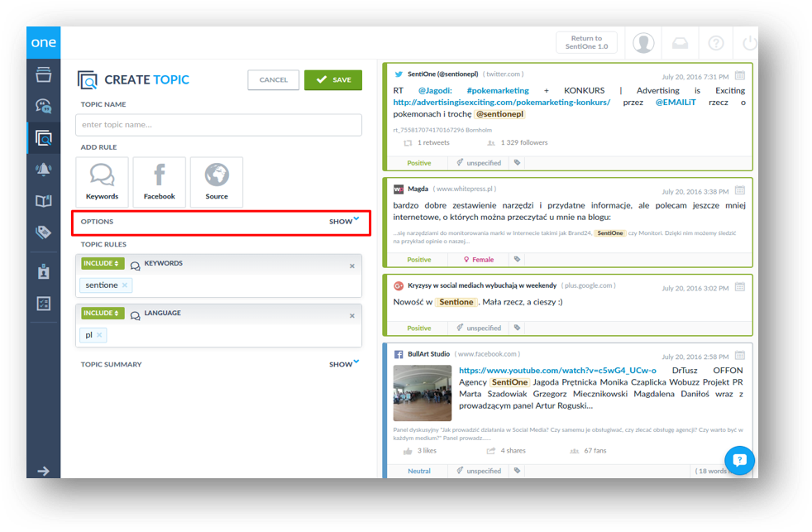The width and height of the screenshot is (812, 532).
Task: Click the Magda author name
Action: pos(418,189)
